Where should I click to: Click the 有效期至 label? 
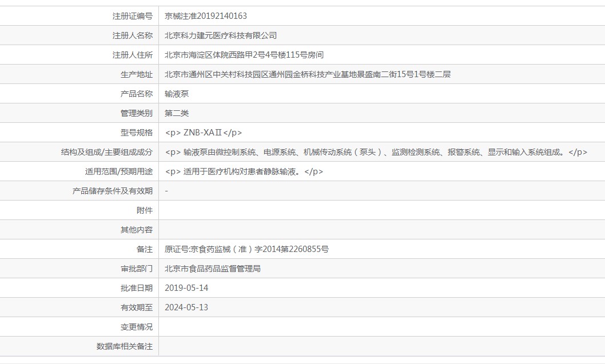(x=137, y=307)
